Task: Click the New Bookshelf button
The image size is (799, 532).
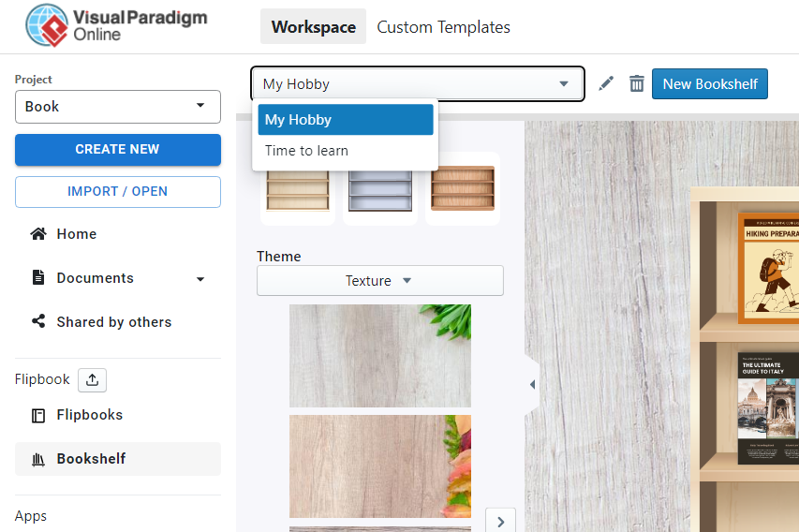Action: tap(710, 83)
